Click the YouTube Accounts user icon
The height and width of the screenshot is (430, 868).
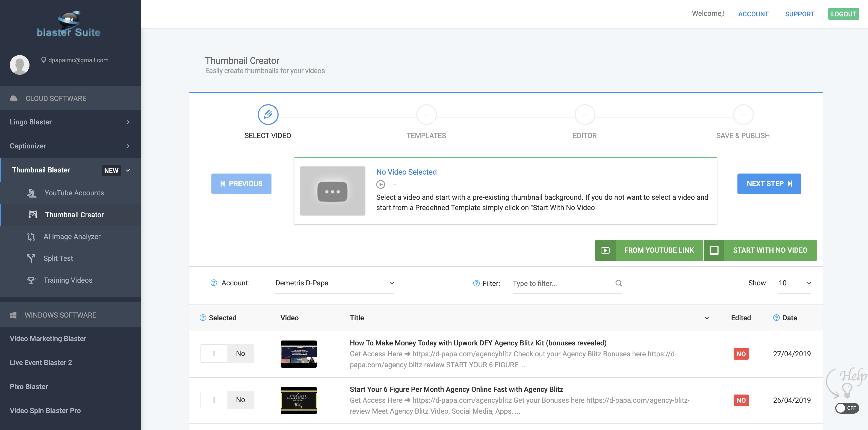coord(31,193)
